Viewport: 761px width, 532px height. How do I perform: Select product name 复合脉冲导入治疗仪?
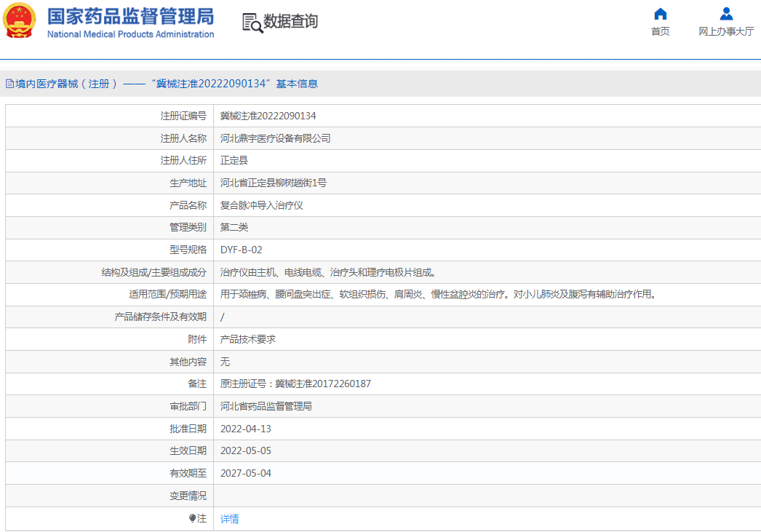click(x=262, y=205)
